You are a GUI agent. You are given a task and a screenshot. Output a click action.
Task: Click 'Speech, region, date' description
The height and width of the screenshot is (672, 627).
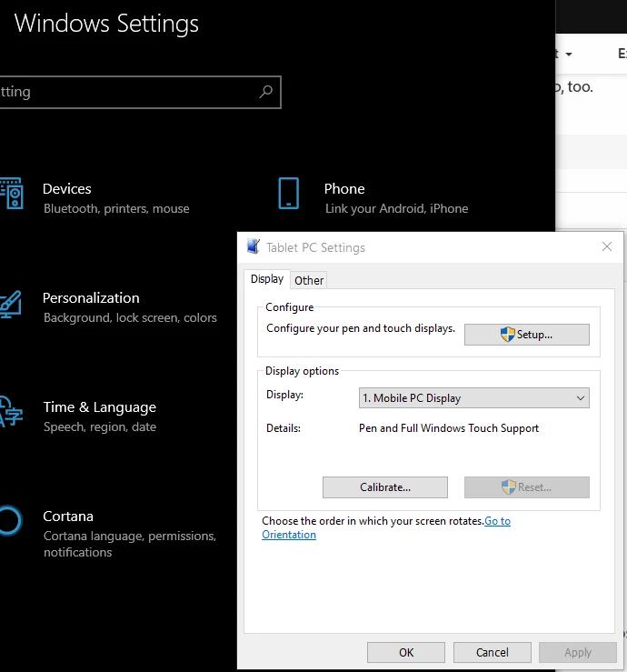[100, 426]
